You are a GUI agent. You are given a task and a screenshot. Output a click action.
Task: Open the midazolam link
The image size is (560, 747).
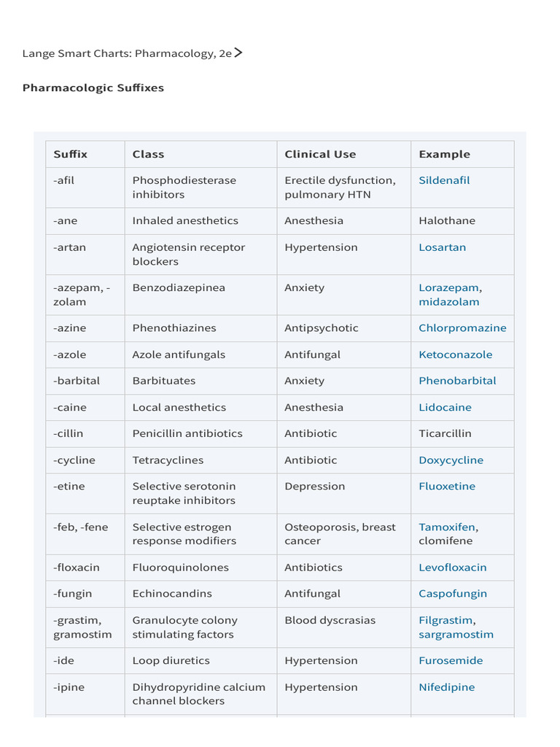click(448, 301)
